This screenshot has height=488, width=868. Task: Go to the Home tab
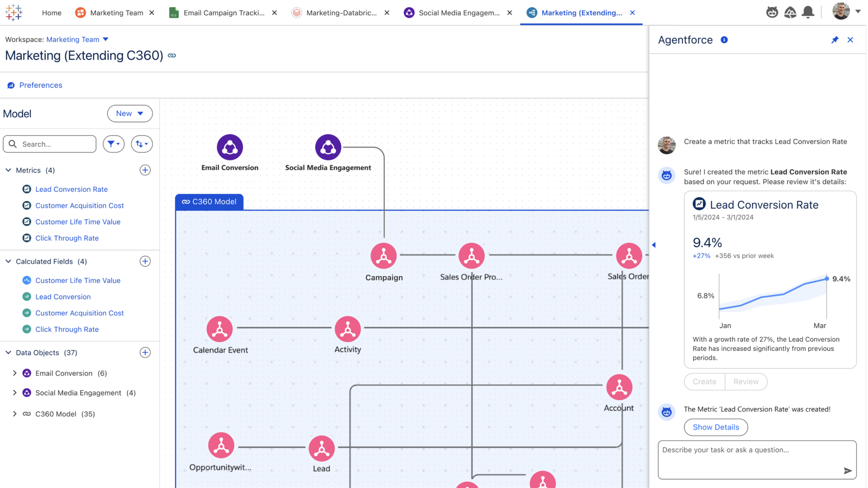[x=52, y=13]
